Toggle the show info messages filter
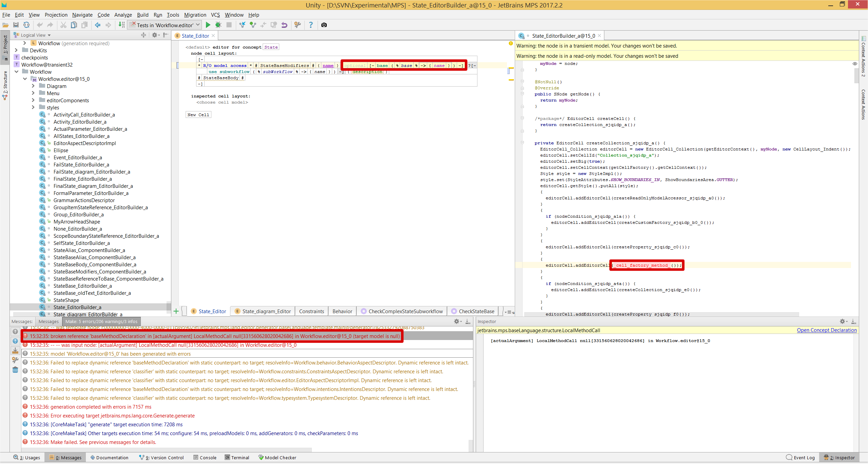The image size is (868, 464). click(x=15, y=341)
